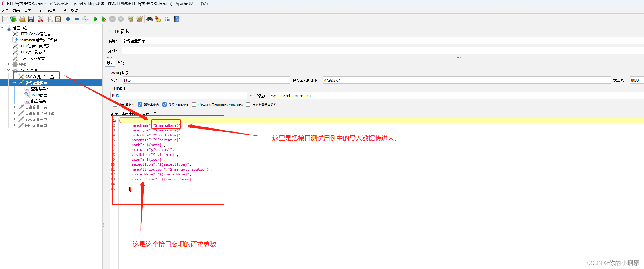Viewport: 644px width, 269px height.
Task: Open the Templates toolbar icon
Action: (13, 19)
